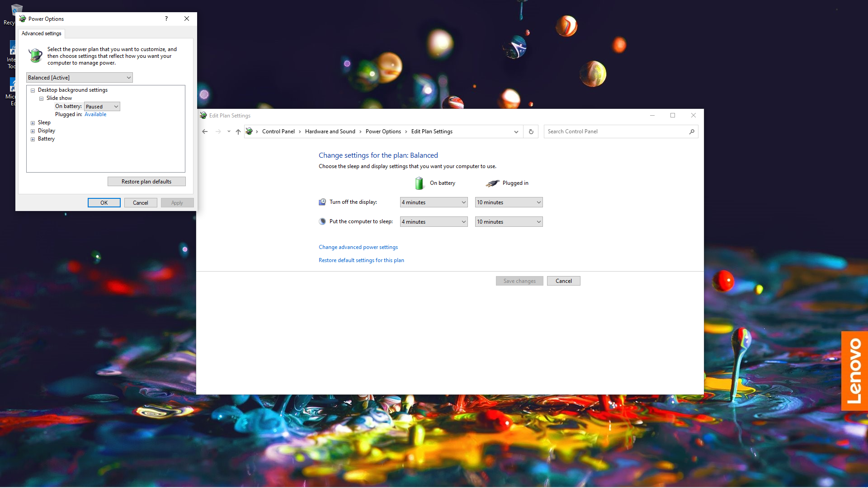Screen dimensions: 868x488
Task: Expand the Battery tree node
Action: pyautogui.click(x=33, y=139)
